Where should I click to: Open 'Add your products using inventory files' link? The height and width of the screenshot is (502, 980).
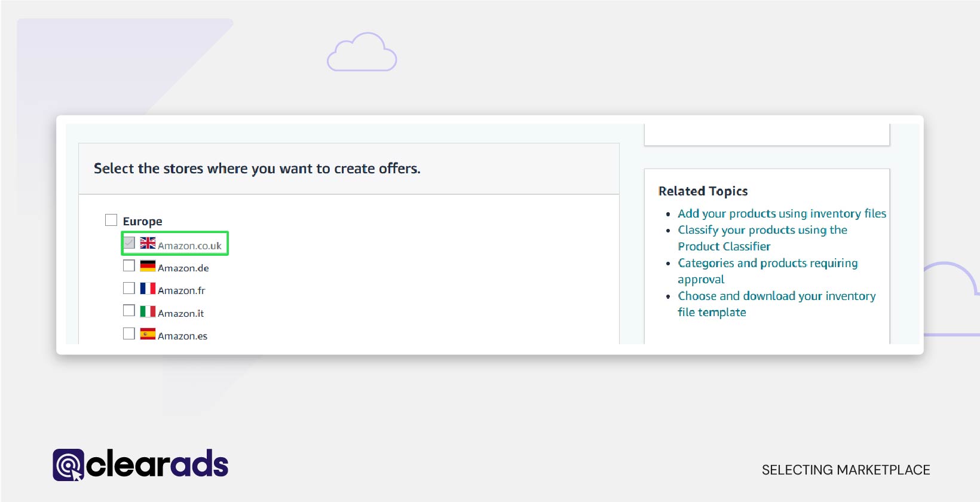pos(782,213)
